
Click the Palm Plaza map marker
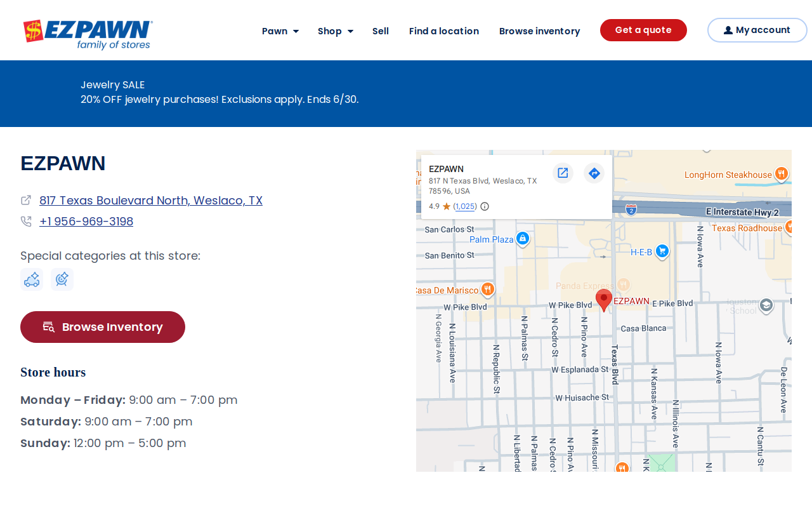(523, 239)
